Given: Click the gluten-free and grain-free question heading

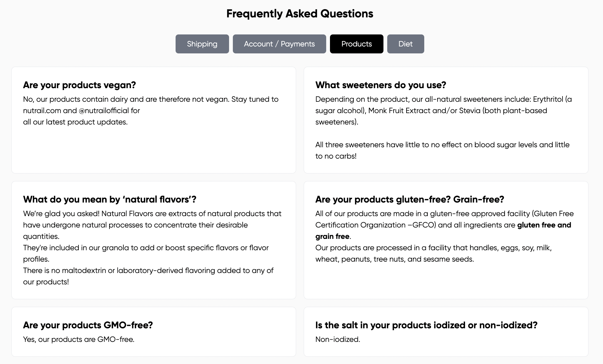Looking at the screenshot, I should point(410,199).
